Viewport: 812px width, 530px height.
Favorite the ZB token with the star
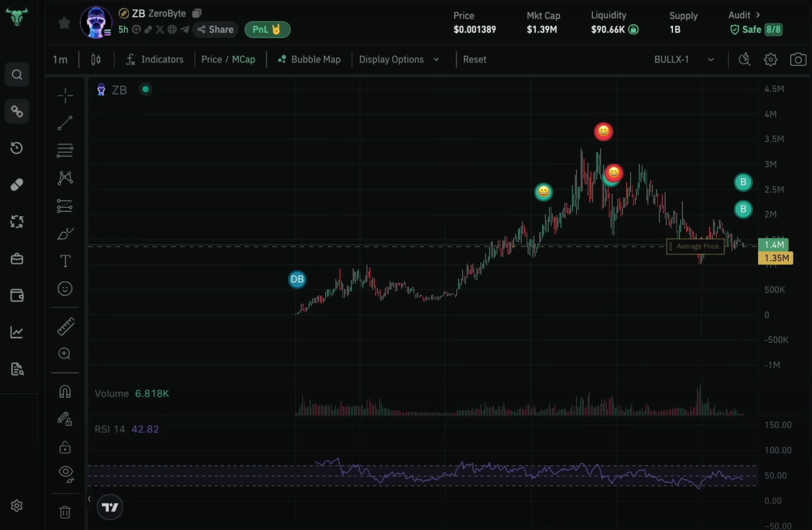coord(64,23)
